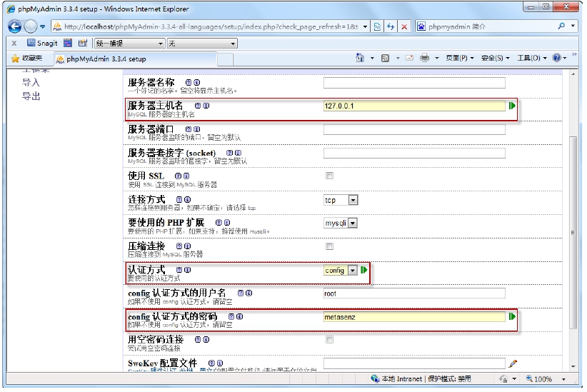The image size is (587, 392).
Task: Open a new blank tab
Action: (225, 59)
